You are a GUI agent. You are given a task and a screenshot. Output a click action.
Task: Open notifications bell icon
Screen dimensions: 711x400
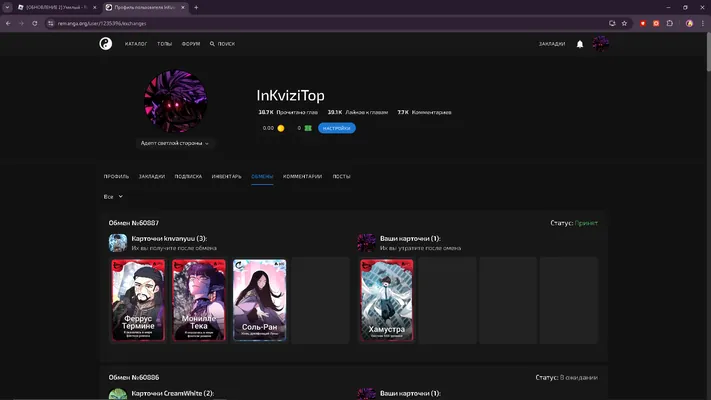click(x=580, y=44)
